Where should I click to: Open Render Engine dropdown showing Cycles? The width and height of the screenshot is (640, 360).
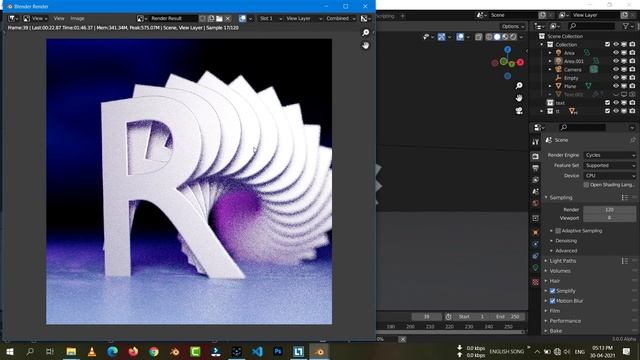[x=610, y=155]
